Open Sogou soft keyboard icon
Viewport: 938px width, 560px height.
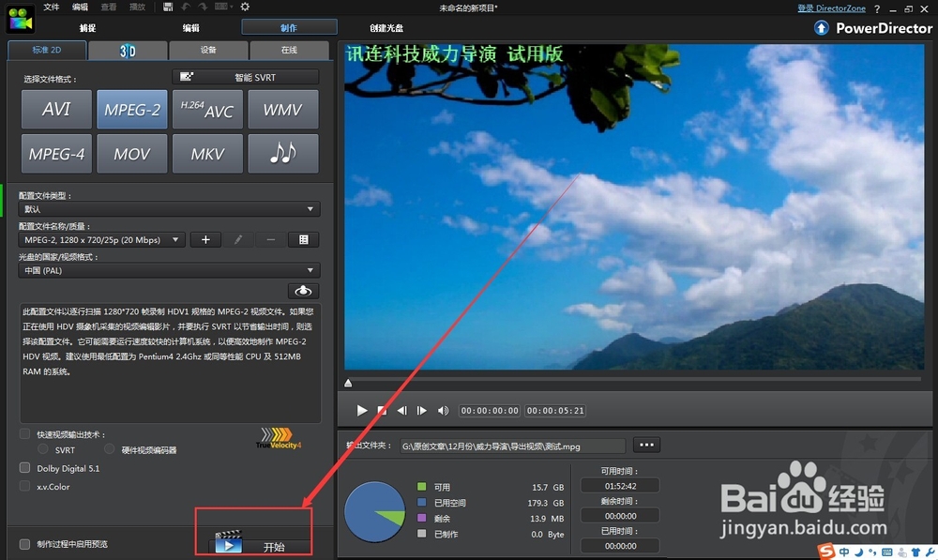pyautogui.click(x=887, y=552)
